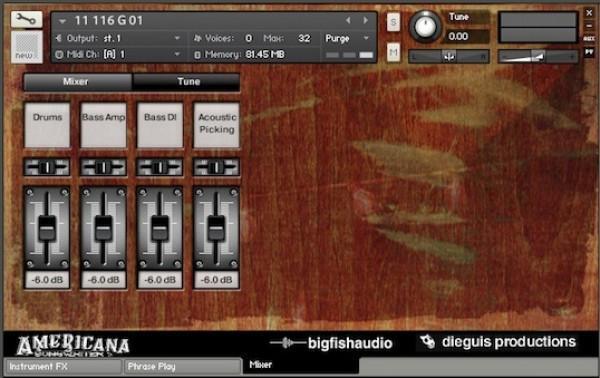Click the PV icon below aux
This screenshot has width=600, height=378.
tap(589, 51)
